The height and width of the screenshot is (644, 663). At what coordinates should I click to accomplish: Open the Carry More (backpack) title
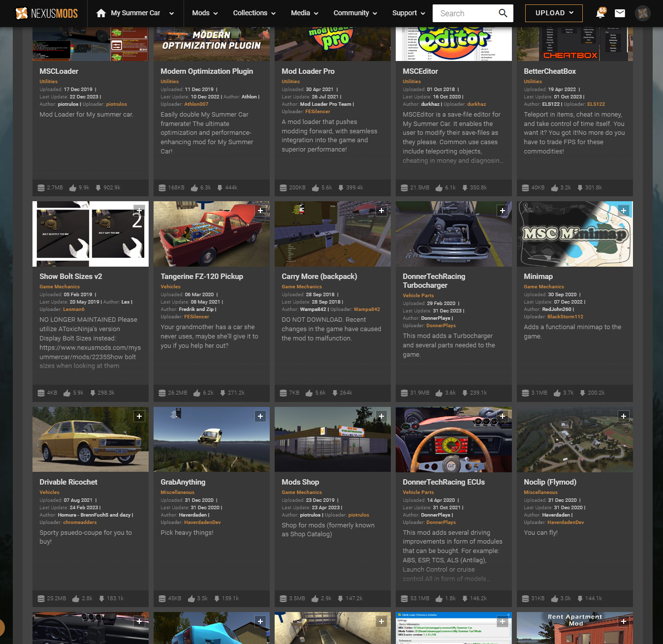point(319,276)
